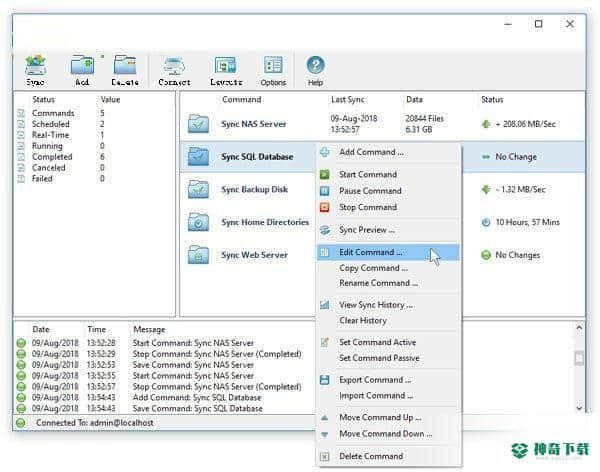Click the Delete Command icon in menu

(x=324, y=456)
